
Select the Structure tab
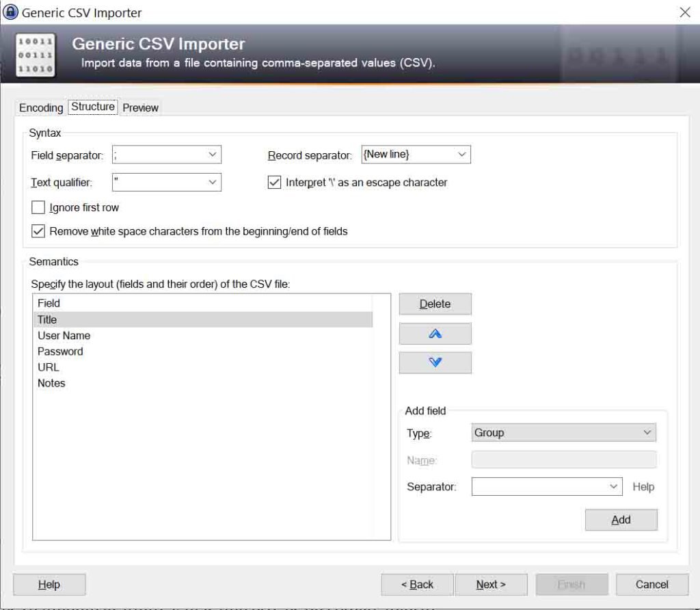(x=93, y=107)
